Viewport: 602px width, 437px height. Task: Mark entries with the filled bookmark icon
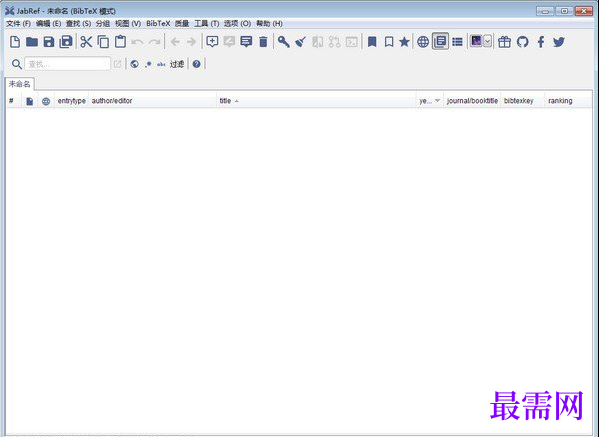pos(372,42)
